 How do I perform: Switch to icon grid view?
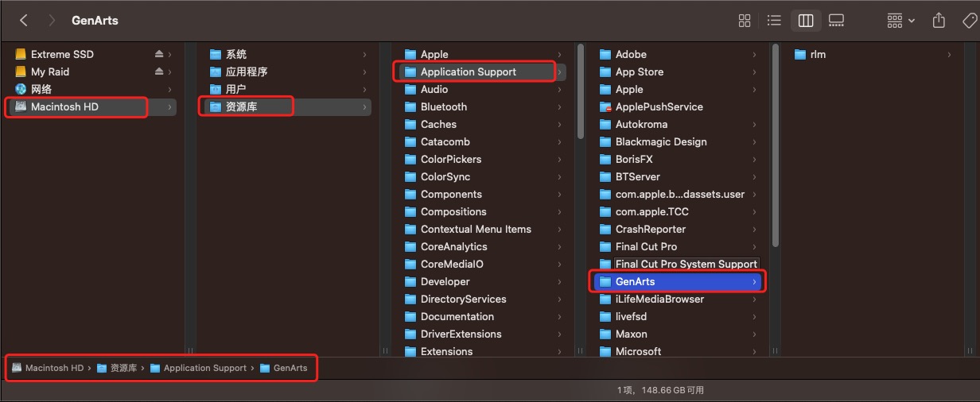point(745,21)
